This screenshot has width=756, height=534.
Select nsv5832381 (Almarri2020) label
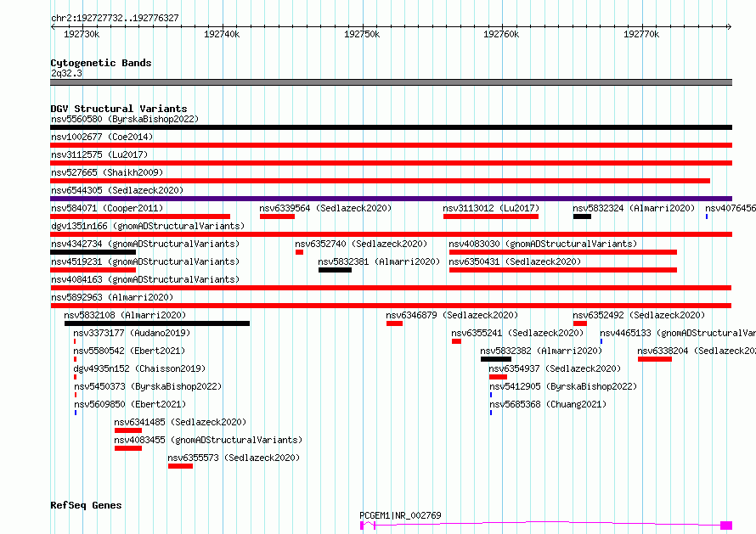pyautogui.click(x=379, y=261)
